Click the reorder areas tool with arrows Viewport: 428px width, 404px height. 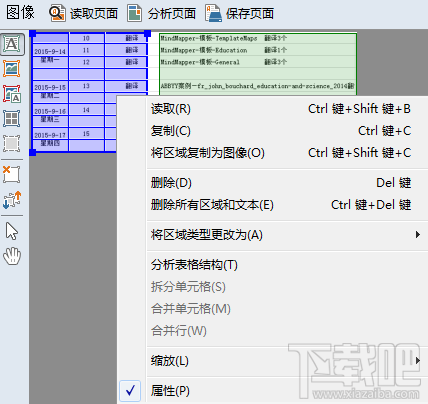[12, 200]
